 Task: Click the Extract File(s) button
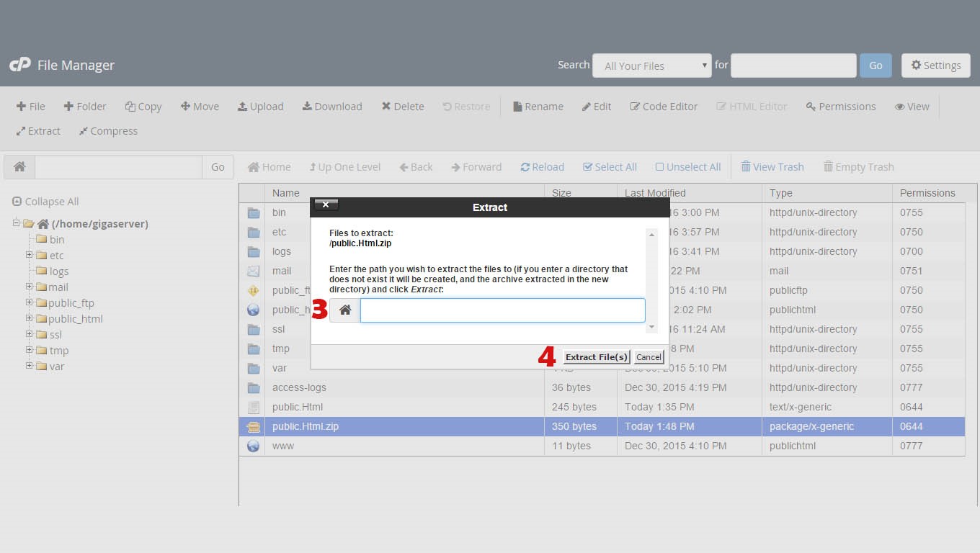(596, 357)
